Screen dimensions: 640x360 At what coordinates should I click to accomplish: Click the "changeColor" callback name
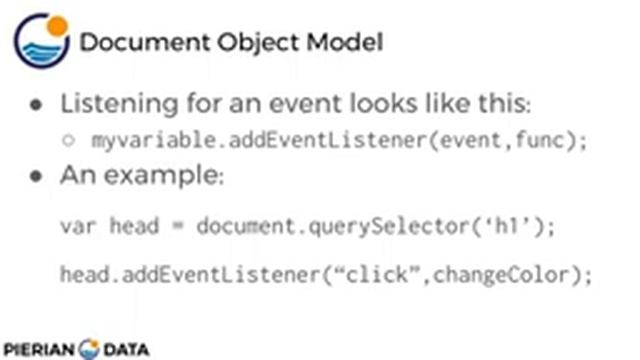(x=500, y=275)
